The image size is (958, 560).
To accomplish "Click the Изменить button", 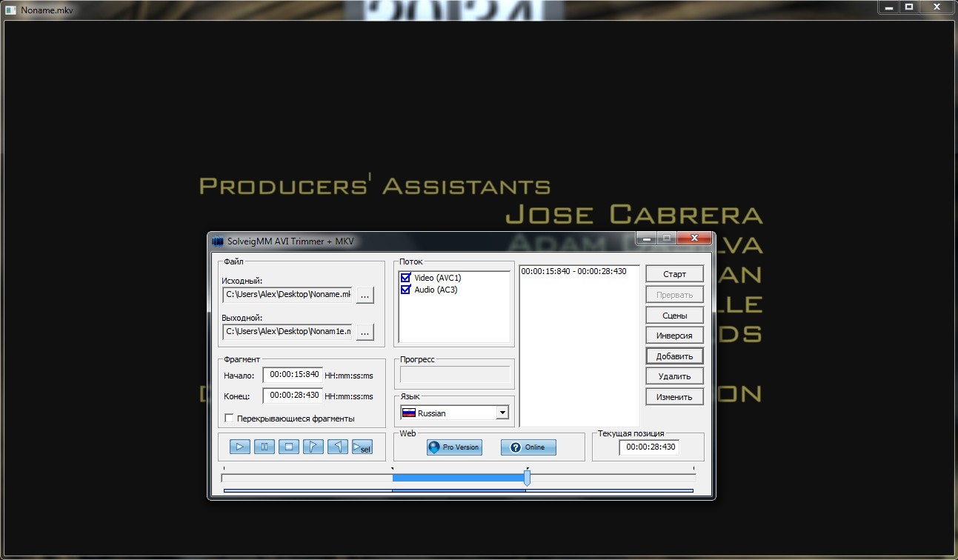I will point(674,397).
